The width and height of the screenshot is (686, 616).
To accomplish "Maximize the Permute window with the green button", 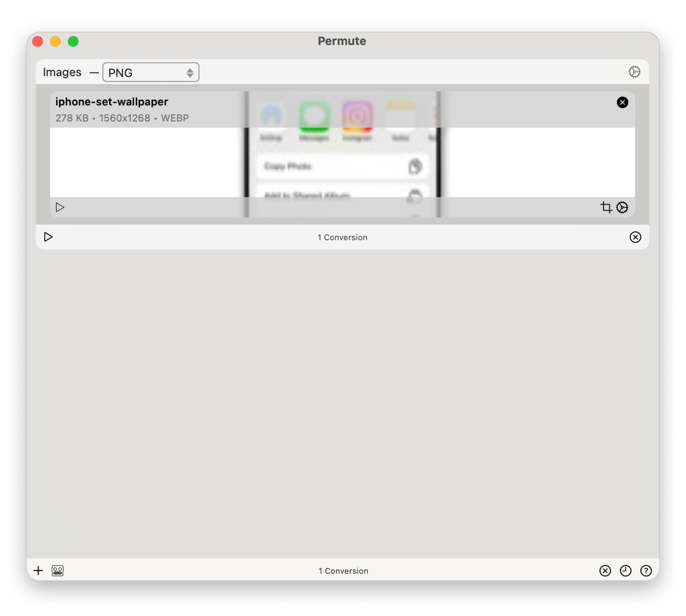I will click(x=73, y=41).
